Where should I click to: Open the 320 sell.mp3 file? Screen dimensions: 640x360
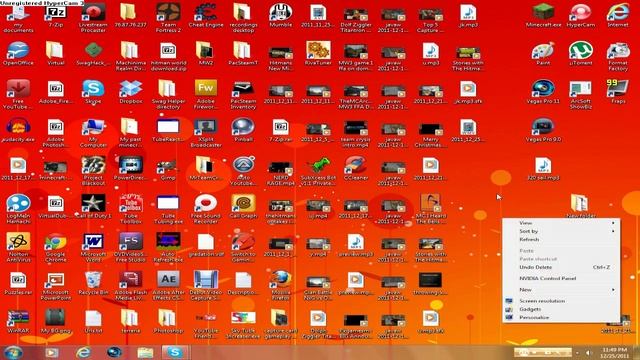[543, 165]
